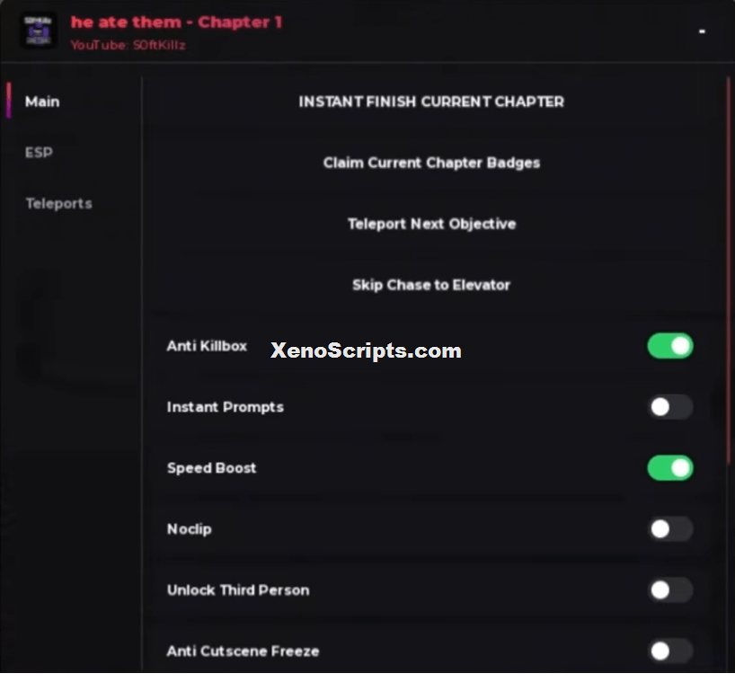Turn off the Speed Boost toggle
This screenshot has width=735, height=700.
click(670, 468)
